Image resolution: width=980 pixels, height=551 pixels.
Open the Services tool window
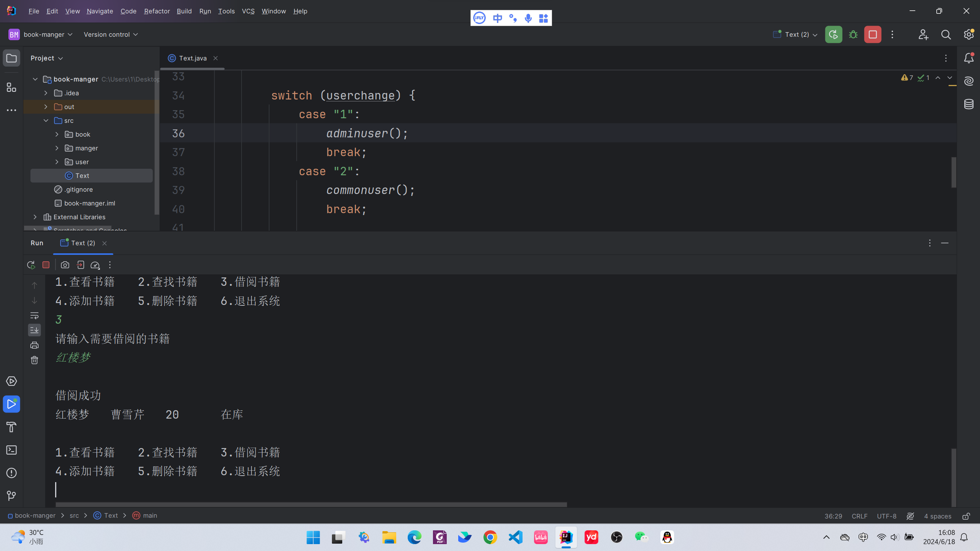pyautogui.click(x=11, y=381)
